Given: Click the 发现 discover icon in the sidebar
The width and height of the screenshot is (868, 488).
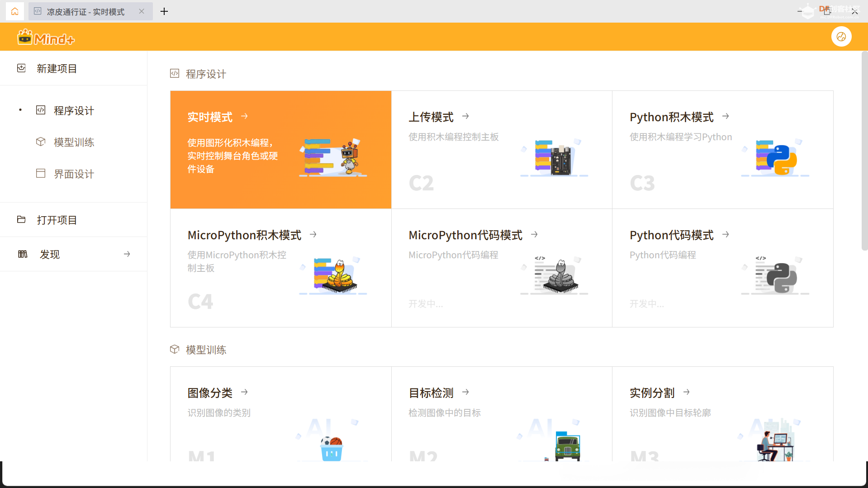Looking at the screenshot, I should [23, 254].
